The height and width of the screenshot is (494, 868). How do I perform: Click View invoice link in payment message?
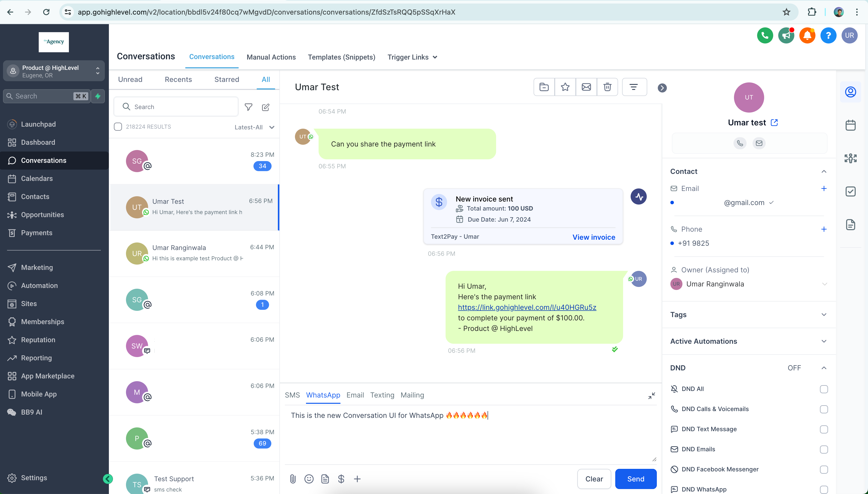pos(594,236)
